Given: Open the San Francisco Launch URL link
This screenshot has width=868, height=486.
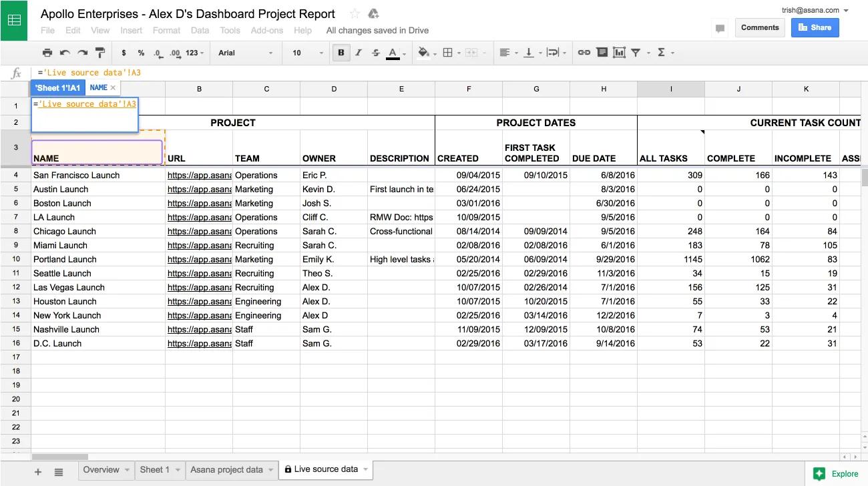Looking at the screenshot, I should (x=199, y=175).
